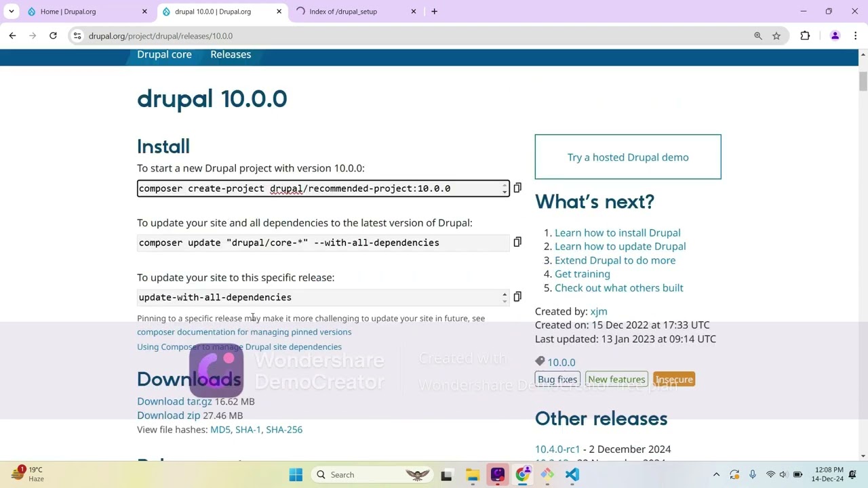Open a new browser tab
The image size is (868, 488).
click(434, 12)
